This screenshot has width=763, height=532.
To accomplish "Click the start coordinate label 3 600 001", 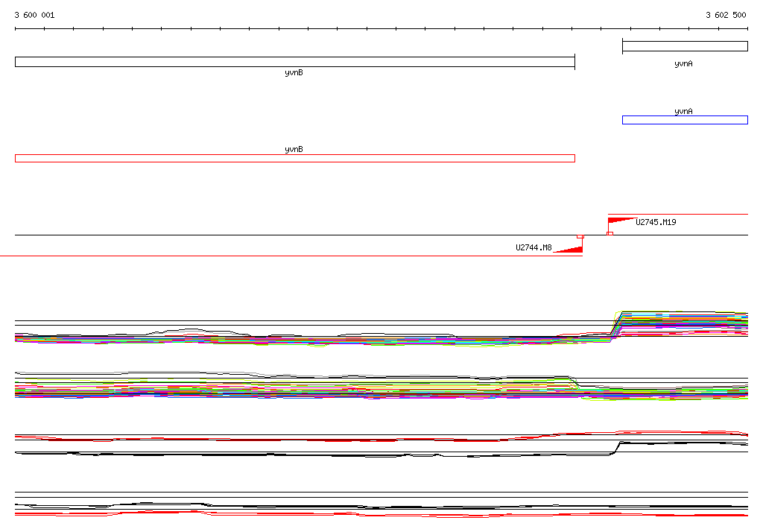I will pos(34,15).
